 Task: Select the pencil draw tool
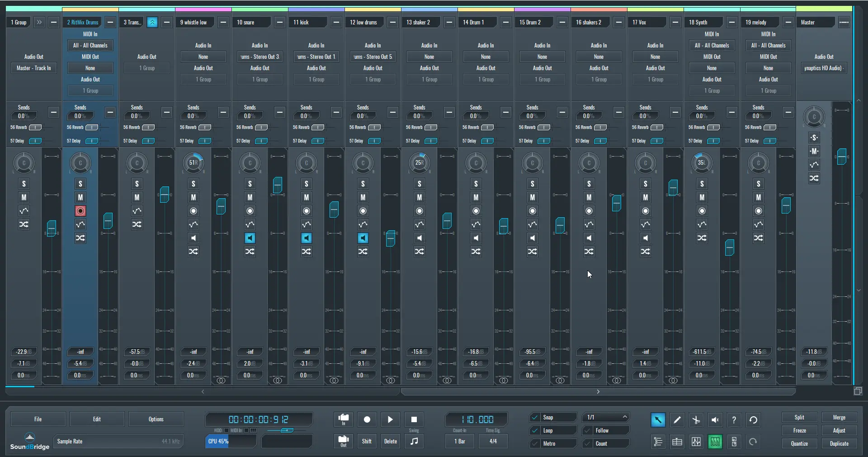pyautogui.click(x=677, y=420)
